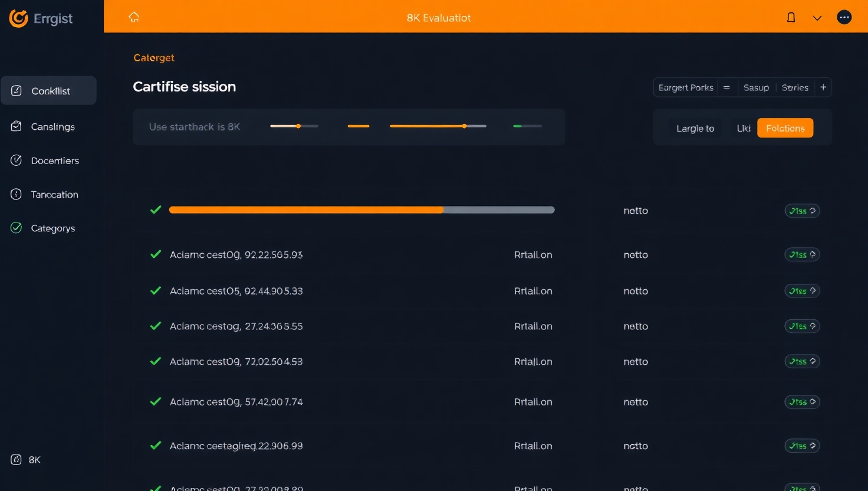Click the 8K icon at sidebar bottom
Viewport: 868px width, 491px height.
coord(17,460)
